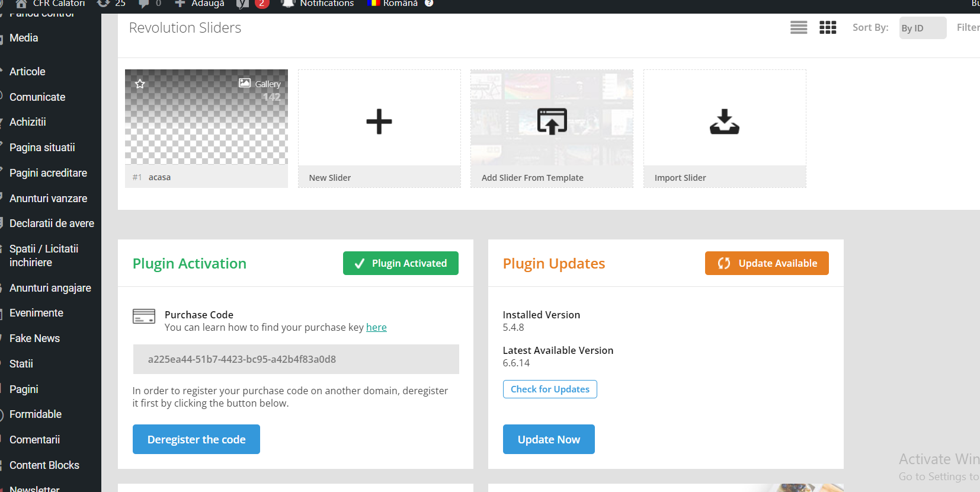
Task: Star the acasa slider as favorite
Action: click(x=140, y=84)
